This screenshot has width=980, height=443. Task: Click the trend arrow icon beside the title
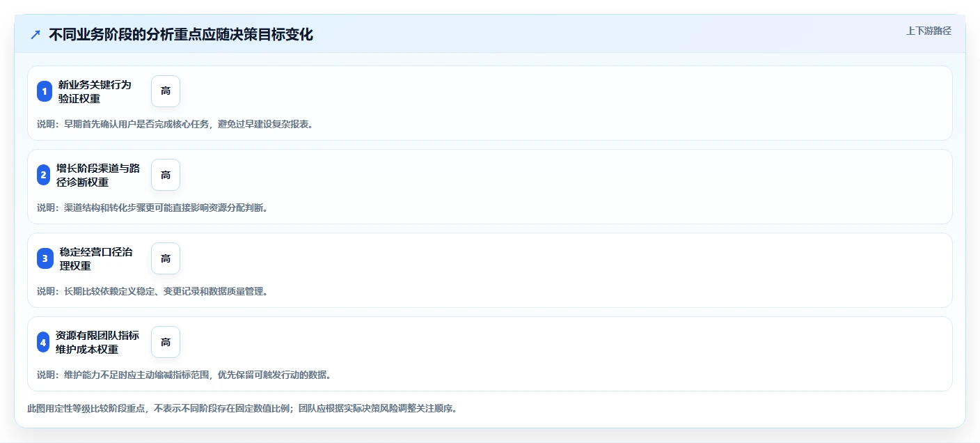[x=35, y=35]
